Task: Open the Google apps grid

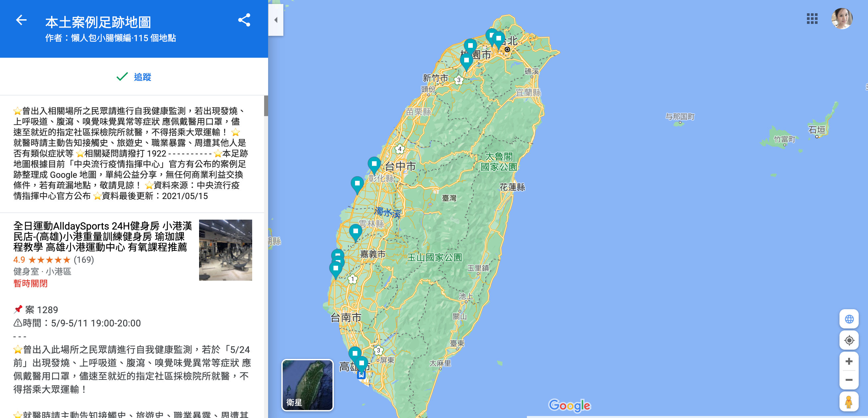Action: (812, 19)
